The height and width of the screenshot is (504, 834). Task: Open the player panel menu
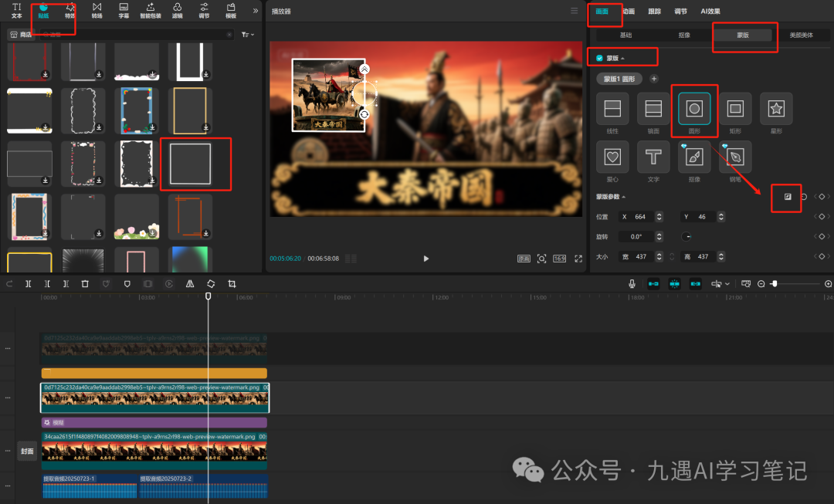point(574,11)
